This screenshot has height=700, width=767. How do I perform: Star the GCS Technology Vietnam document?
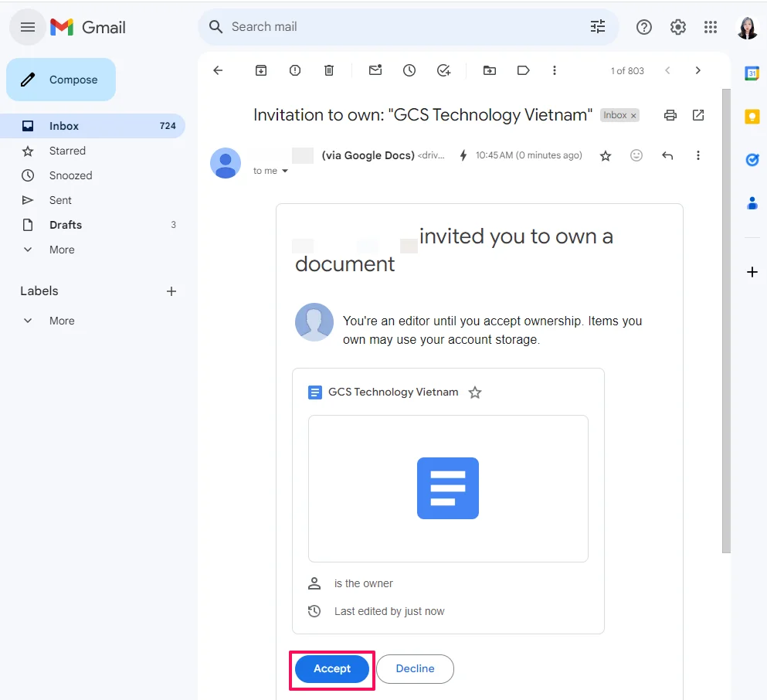(x=475, y=392)
